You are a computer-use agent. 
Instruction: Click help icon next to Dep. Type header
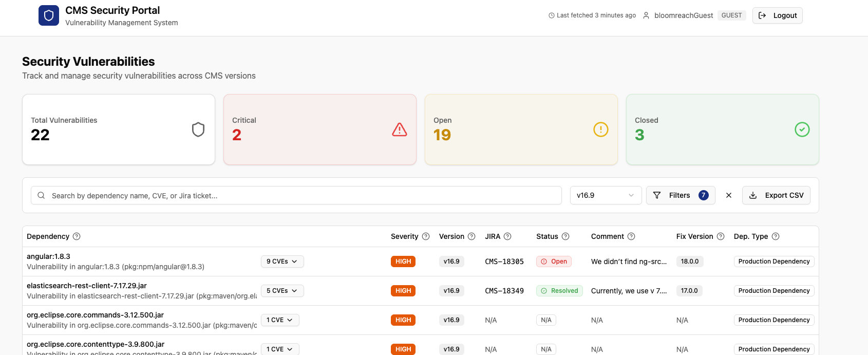776,236
